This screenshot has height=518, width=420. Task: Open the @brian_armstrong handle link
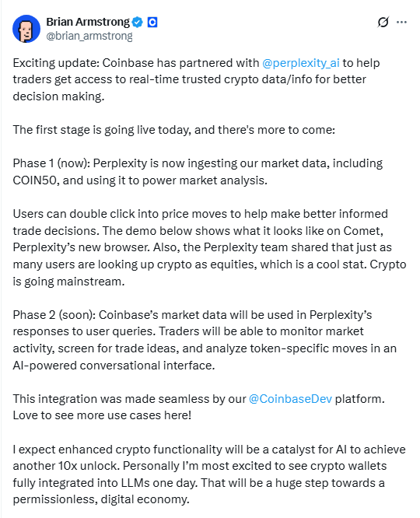coord(89,36)
